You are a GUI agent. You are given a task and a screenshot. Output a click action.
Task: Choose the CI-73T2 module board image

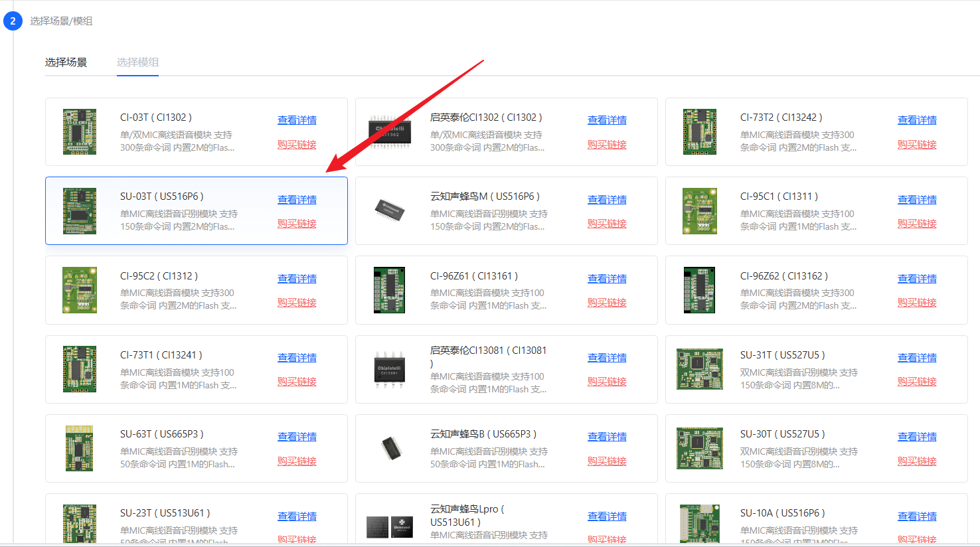[x=700, y=131]
